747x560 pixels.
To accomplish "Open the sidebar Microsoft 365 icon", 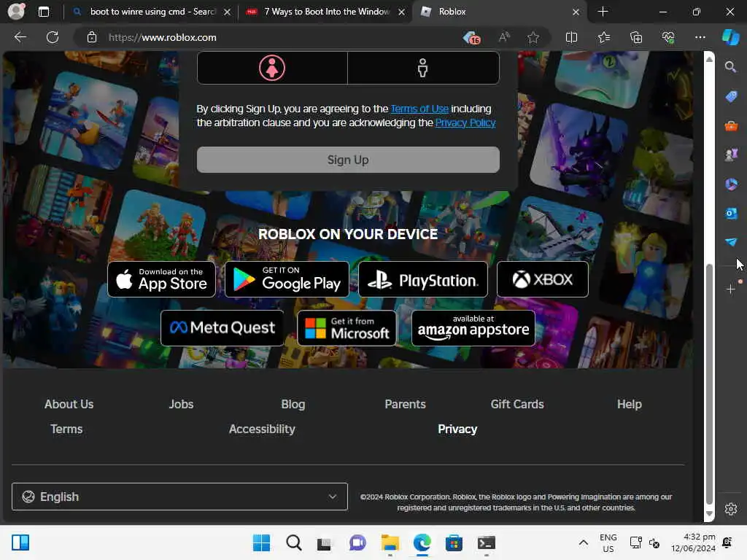I will click(x=731, y=184).
